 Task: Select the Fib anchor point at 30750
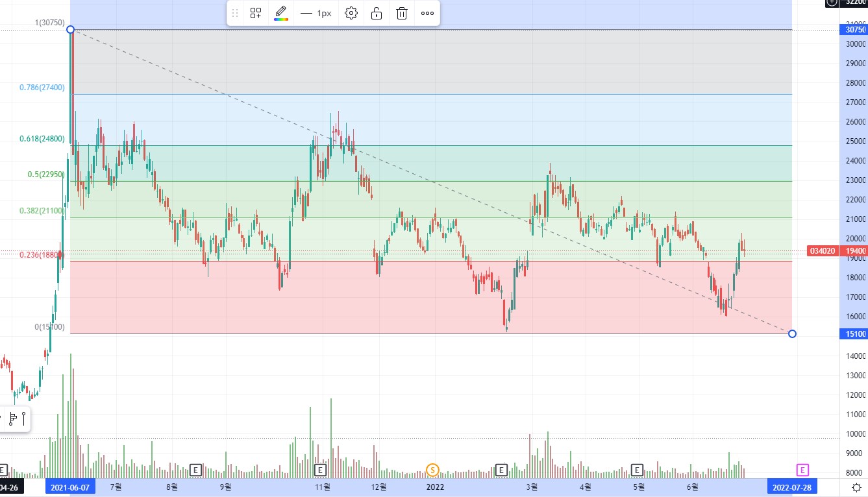click(x=70, y=29)
